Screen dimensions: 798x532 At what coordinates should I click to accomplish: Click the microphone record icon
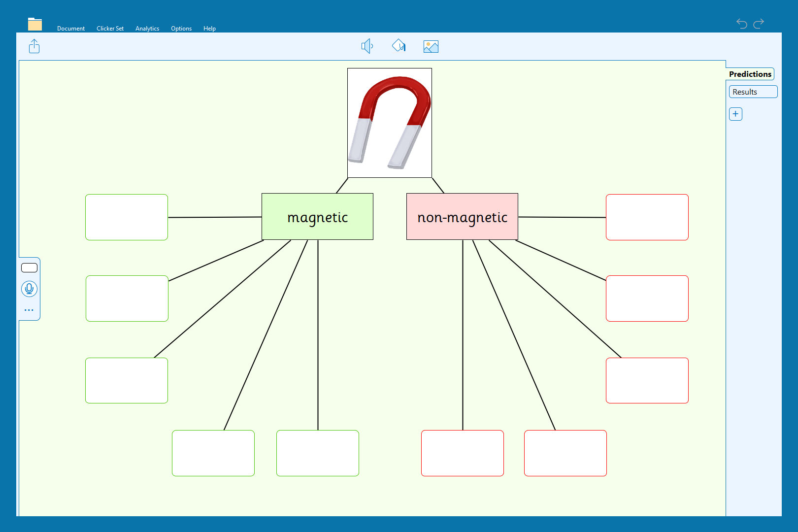tap(30, 289)
